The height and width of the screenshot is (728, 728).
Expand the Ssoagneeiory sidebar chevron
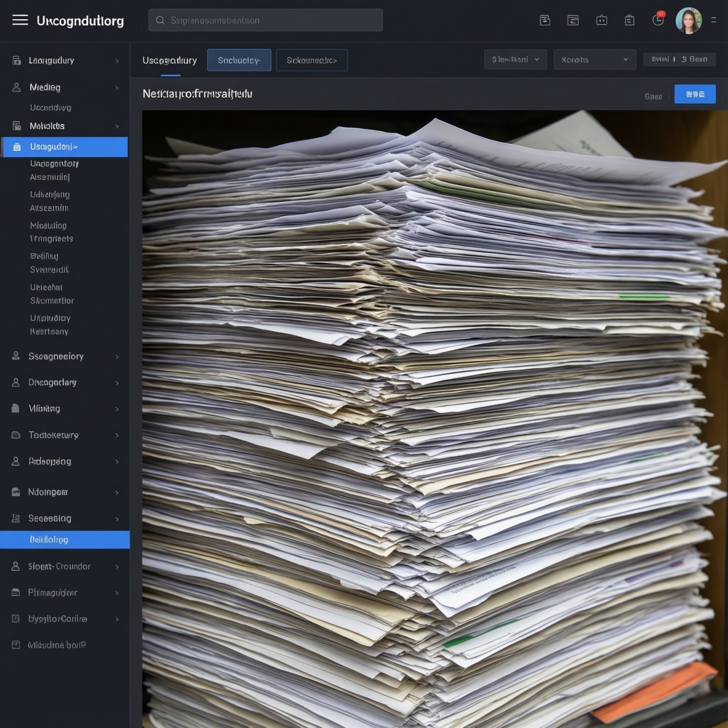coord(117,357)
